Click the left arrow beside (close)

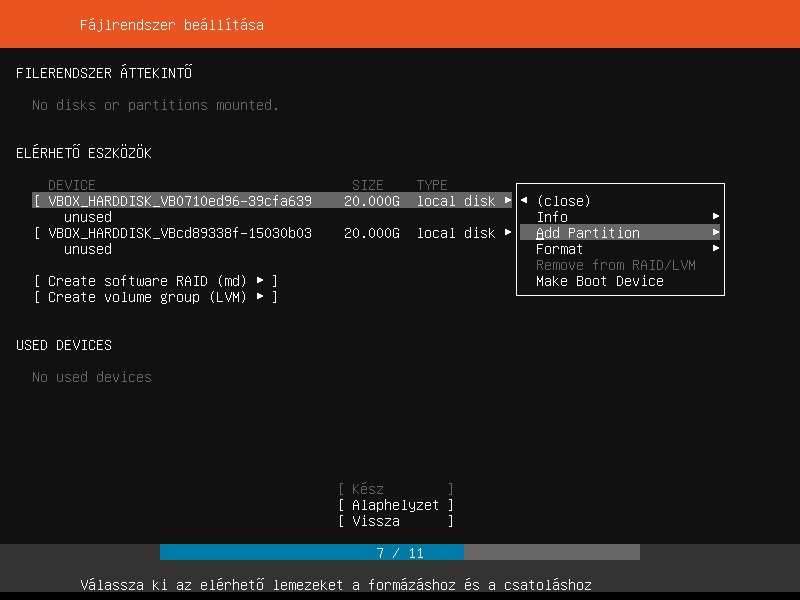(x=524, y=201)
